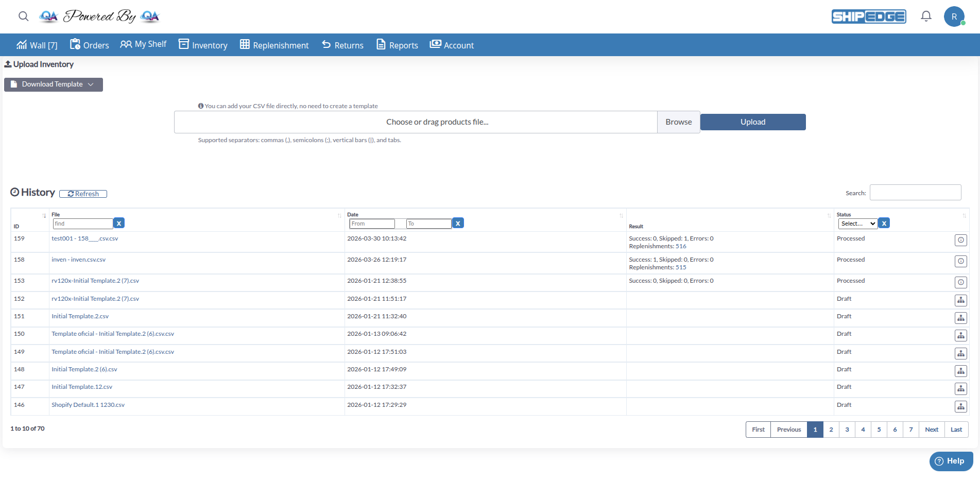Focus the Date From field
The height and width of the screenshot is (480, 980).
click(x=372, y=224)
